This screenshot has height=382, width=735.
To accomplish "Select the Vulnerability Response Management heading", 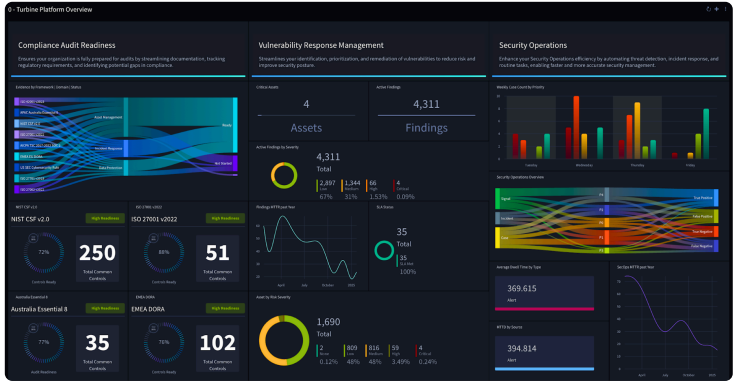I will click(x=321, y=45).
